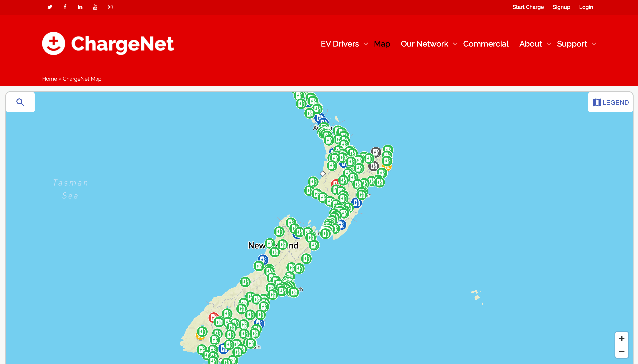Open the Our Network menu item
This screenshot has width=638, height=364.
point(424,44)
